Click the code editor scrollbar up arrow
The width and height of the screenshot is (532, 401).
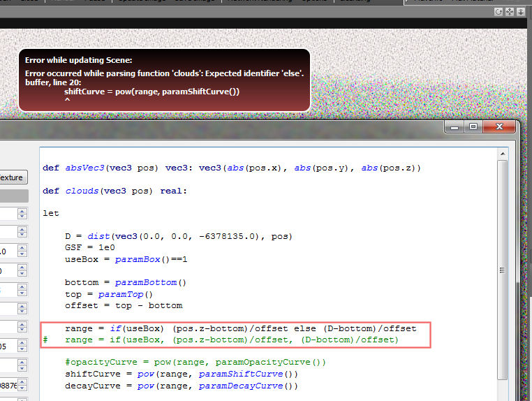coord(503,153)
